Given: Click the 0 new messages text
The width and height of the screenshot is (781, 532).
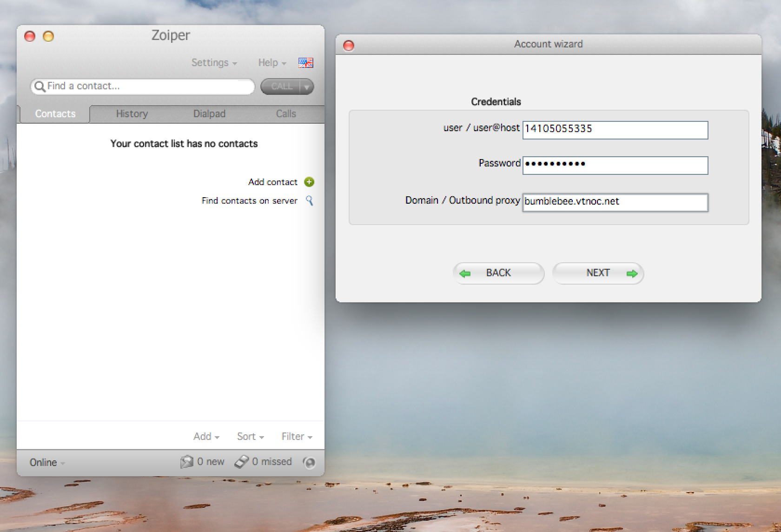Looking at the screenshot, I should point(211,462).
